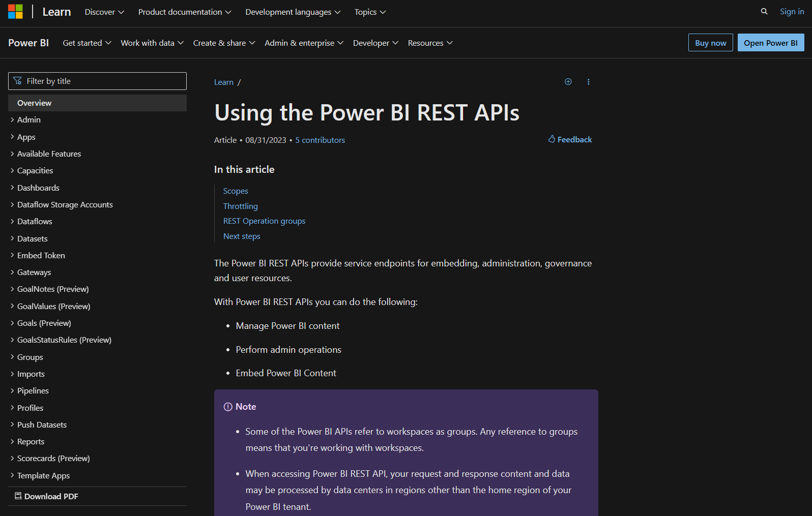Click the Download PDF link

pyautogui.click(x=46, y=496)
